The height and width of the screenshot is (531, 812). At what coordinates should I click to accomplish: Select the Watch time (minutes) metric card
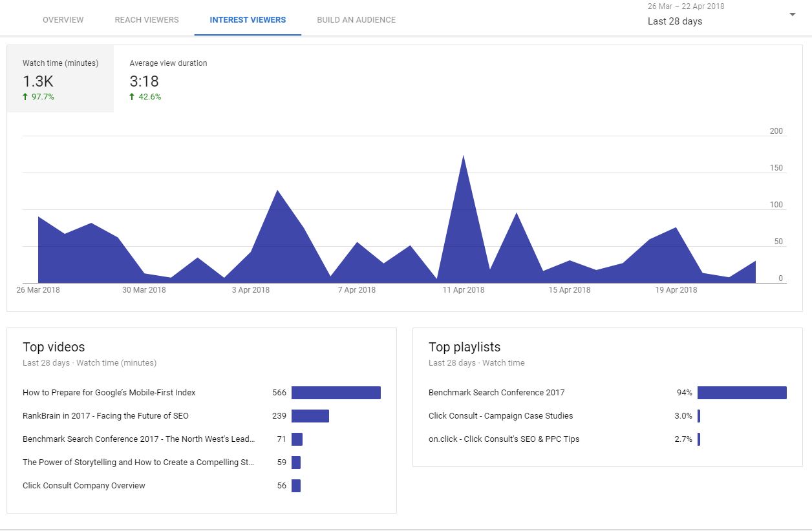(x=61, y=79)
